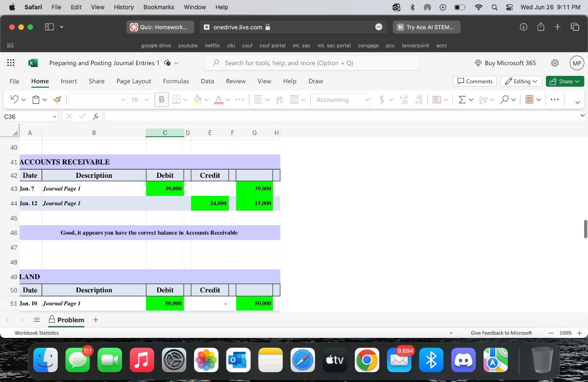The height and width of the screenshot is (382, 588).
Task: Open the cengage bookmark
Action: coord(368,46)
